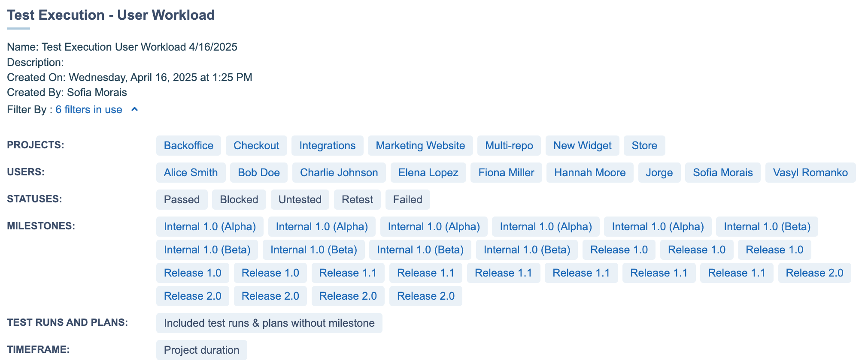Click the Multi-repo project tag

click(509, 146)
